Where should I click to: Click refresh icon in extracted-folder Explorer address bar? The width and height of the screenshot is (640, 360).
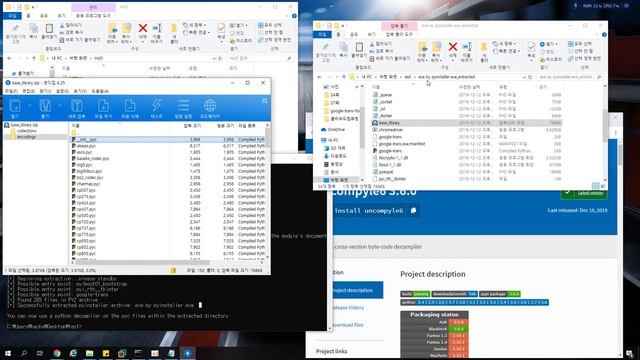[530, 77]
